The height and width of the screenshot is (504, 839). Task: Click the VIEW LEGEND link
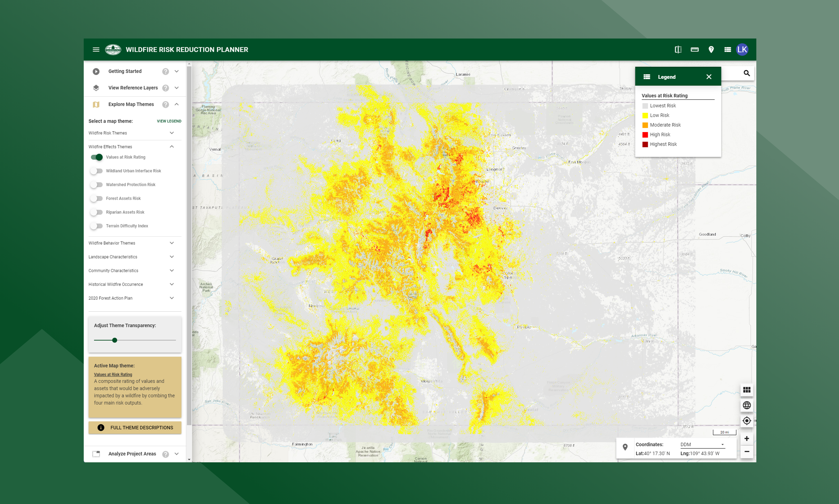coord(169,121)
